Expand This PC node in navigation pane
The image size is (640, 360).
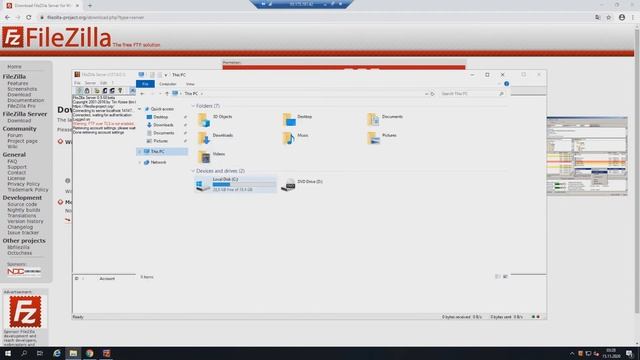140,151
